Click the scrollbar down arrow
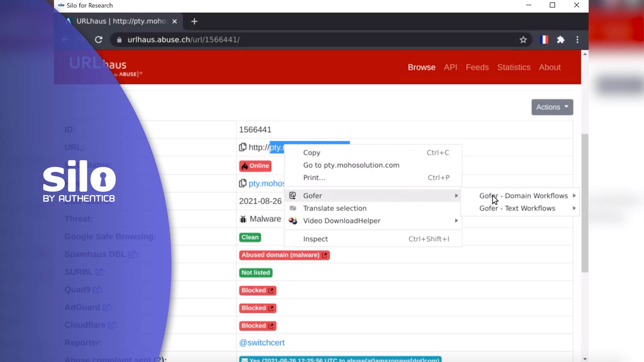The width and height of the screenshot is (644, 362). coord(585,359)
